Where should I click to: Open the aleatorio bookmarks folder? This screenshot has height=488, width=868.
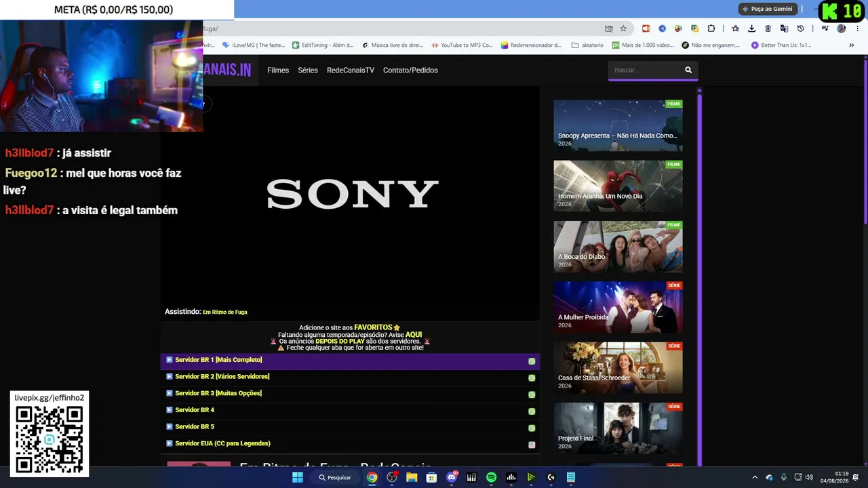tap(587, 45)
